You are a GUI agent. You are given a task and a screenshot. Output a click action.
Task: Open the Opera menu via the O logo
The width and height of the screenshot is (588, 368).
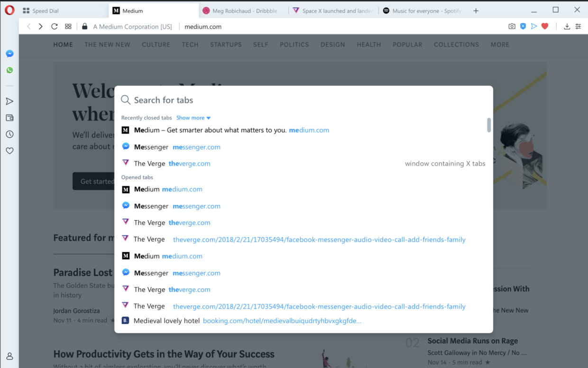[x=9, y=9]
